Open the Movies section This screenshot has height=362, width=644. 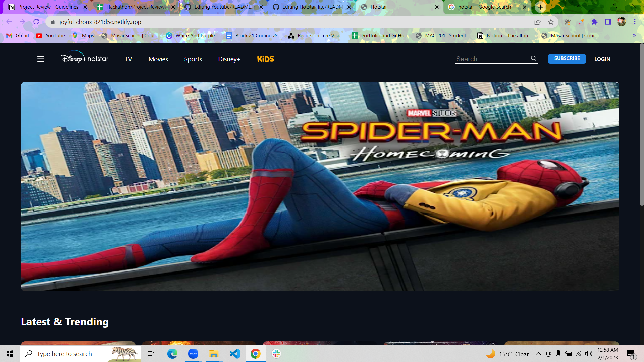(x=158, y=59)
